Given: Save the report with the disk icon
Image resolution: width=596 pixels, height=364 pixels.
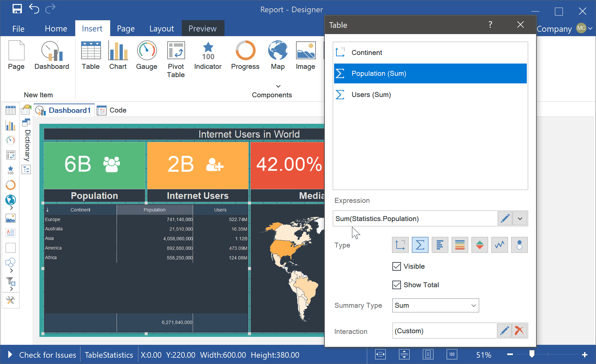Looking at the screenshot, I should pyautogui.click(x=17, y=9).
